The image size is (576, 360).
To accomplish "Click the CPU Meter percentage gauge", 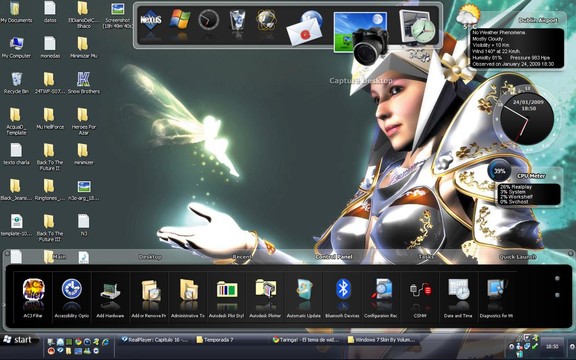I will 499,171.
